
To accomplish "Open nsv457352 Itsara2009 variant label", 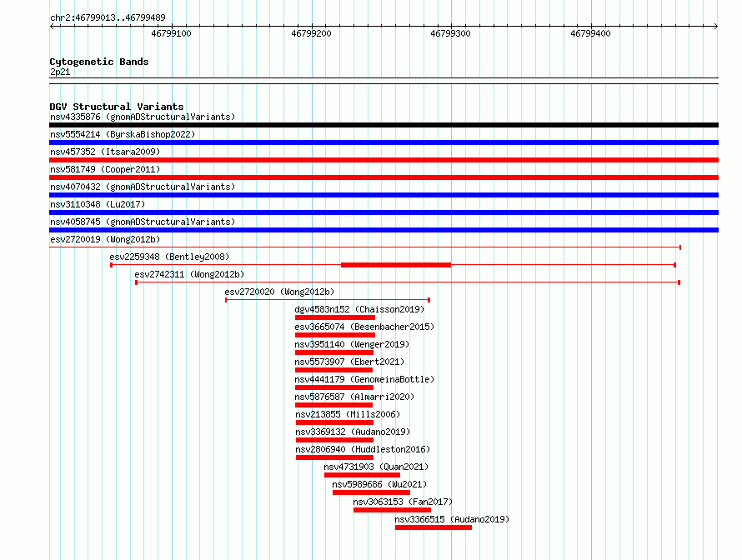I will coord(105,152).
